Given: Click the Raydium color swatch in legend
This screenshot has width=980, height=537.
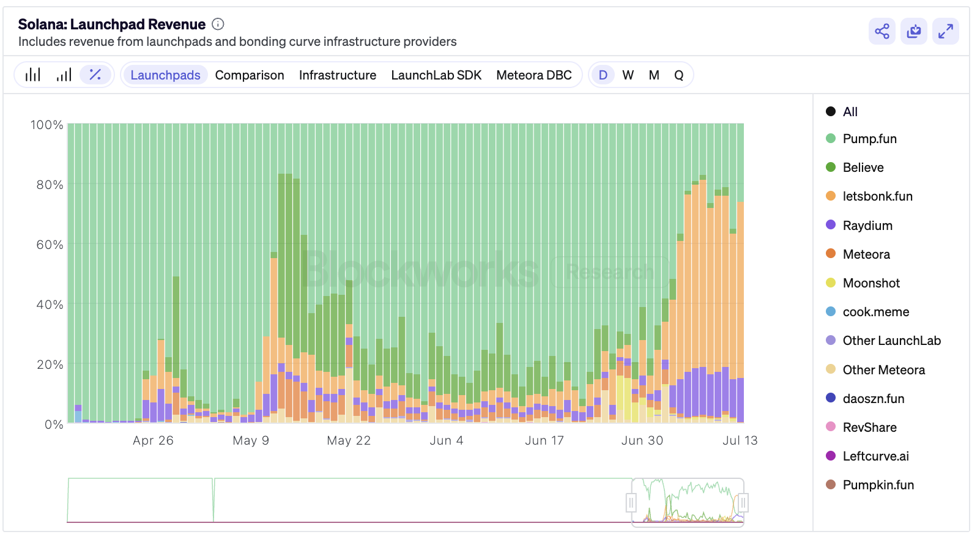Looking at the screenshot, I should point(831,225).
